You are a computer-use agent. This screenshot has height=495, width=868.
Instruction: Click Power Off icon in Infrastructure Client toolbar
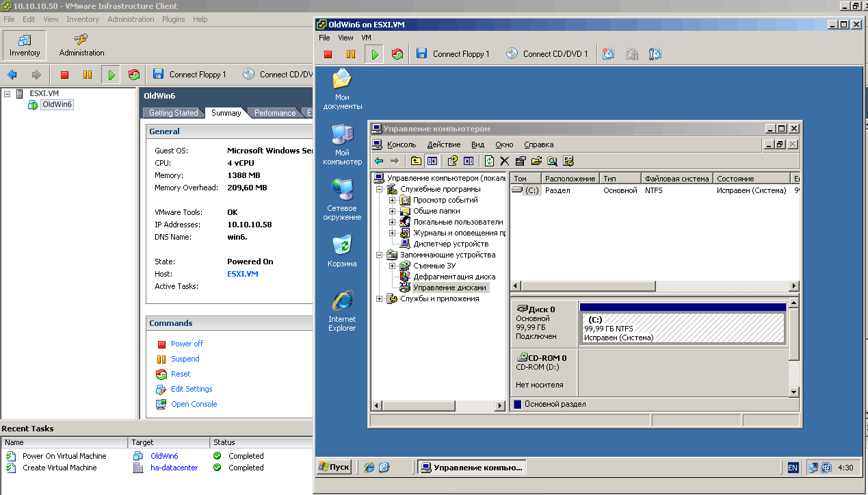pyautogui.click(x=65, y=75)
